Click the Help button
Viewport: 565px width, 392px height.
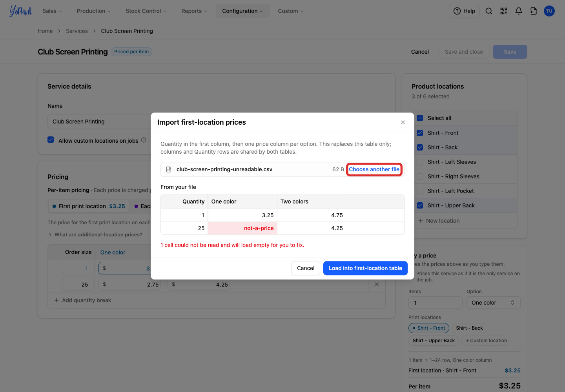(464, 11)
